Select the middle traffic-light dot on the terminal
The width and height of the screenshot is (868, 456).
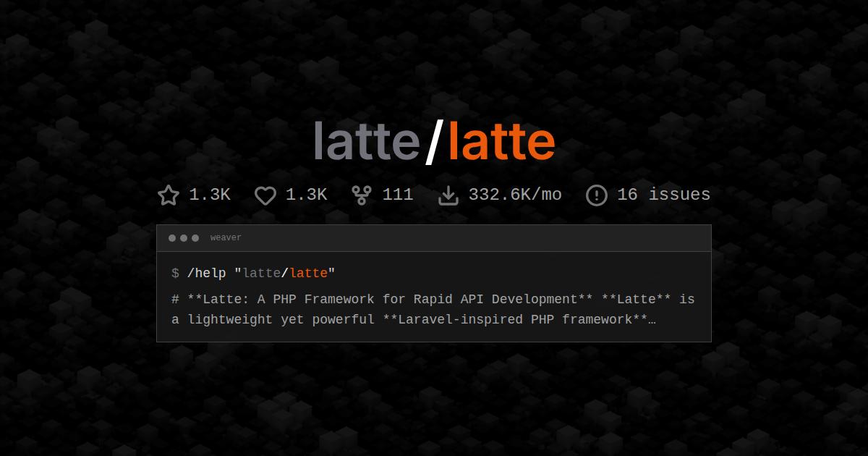pos(183,237)
